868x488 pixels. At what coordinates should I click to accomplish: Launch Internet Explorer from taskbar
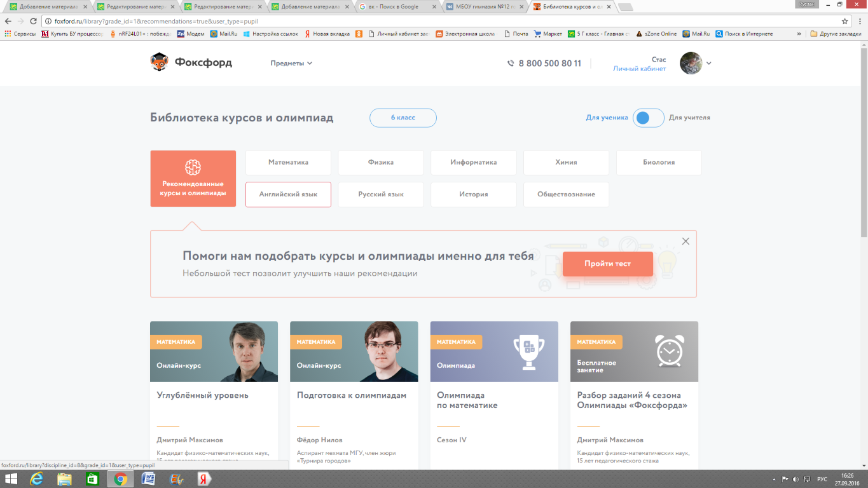37,479
